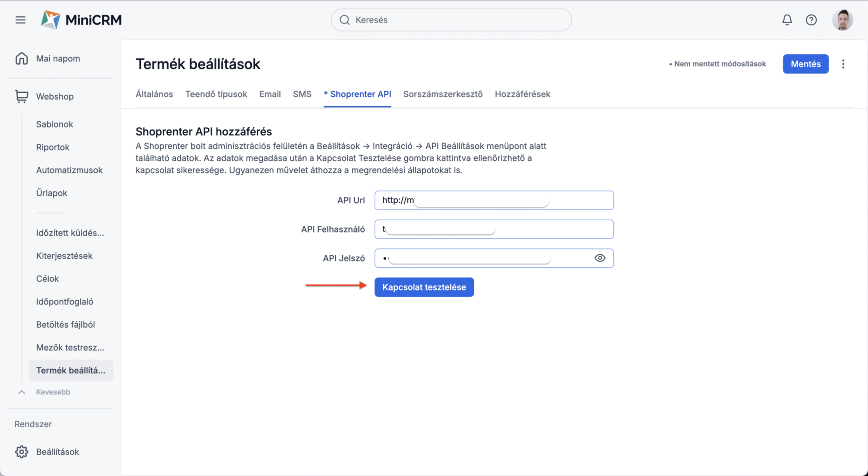This screenshot has height=476, width=868.
Task: Open the help question mark icon
Action: click(811, 20)
